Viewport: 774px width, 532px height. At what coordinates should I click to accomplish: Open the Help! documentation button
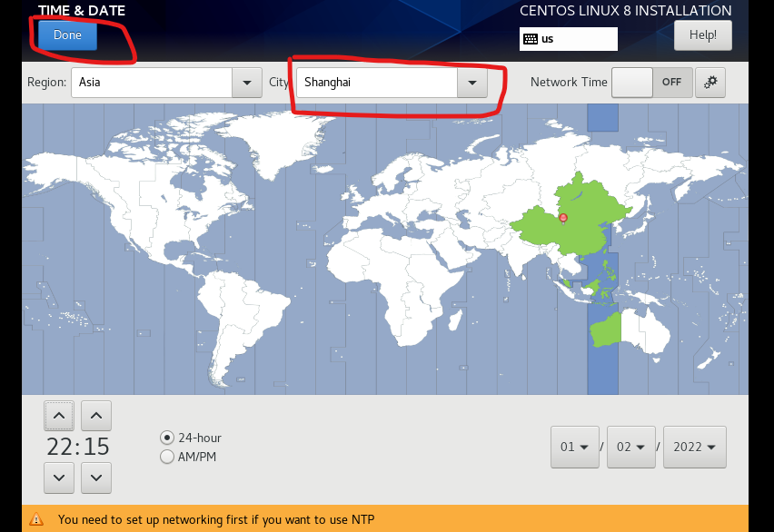tap(703, 35)
